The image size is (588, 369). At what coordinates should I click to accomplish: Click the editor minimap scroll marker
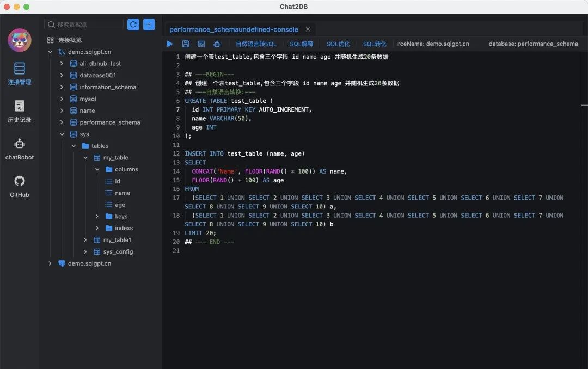[585, 105]
